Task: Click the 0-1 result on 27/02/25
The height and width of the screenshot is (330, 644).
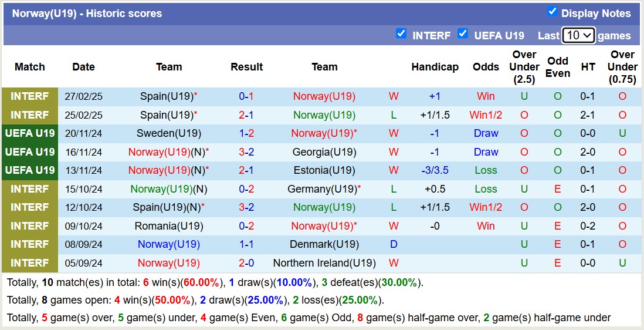Action: (246, 96)
